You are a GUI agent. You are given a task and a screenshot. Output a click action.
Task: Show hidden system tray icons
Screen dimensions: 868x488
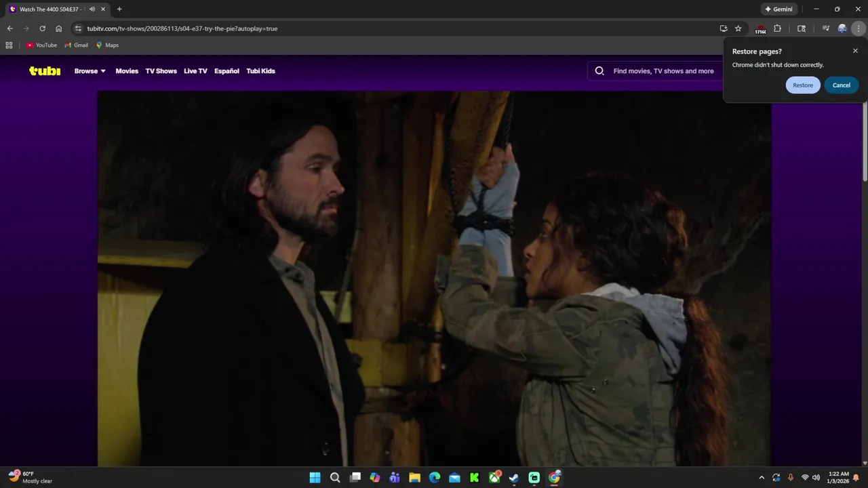[762, 478]
